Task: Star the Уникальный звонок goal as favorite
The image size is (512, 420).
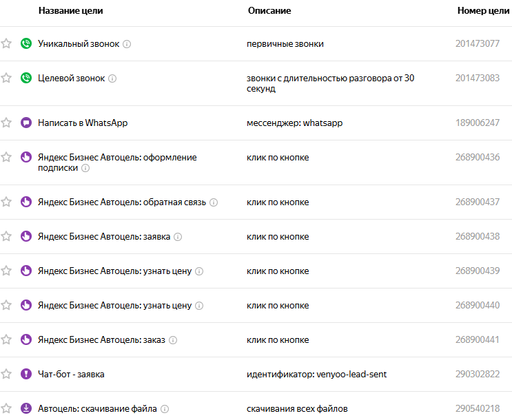Action: tap(6, 43)
